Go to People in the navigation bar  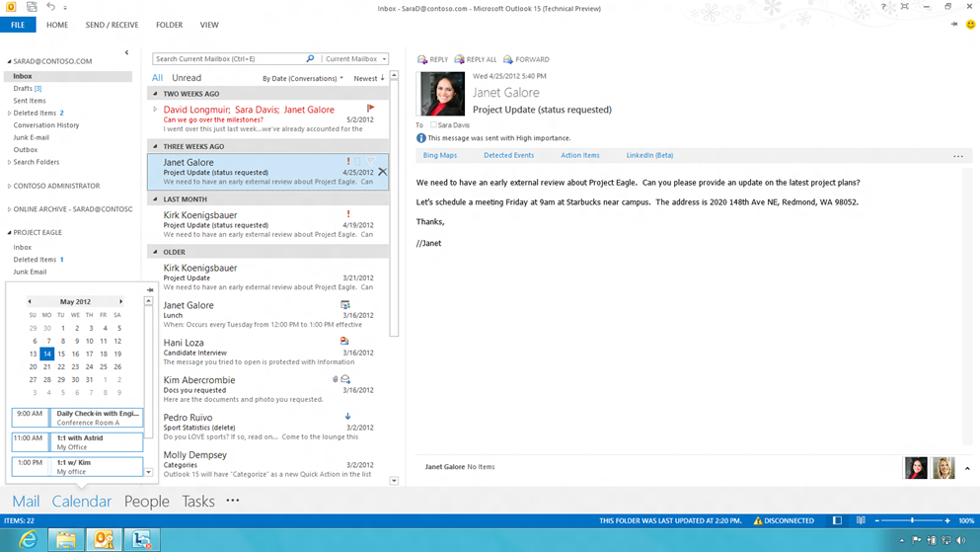coord(147,501)
